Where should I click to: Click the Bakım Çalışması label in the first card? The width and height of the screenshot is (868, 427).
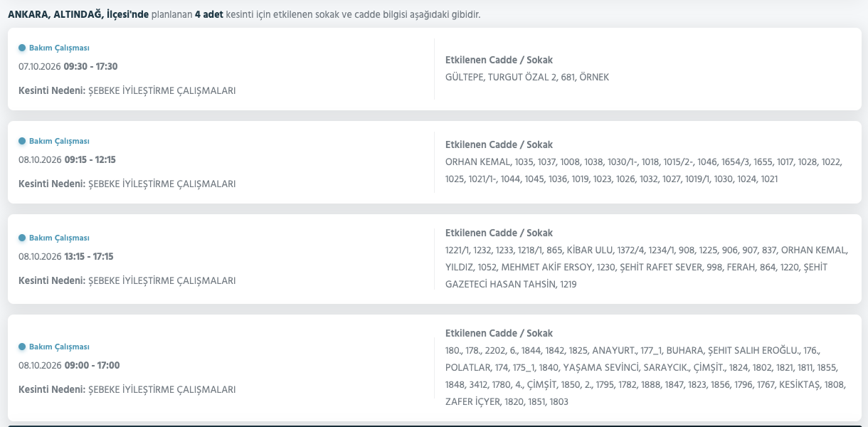pyautogui.click(x=59, y=48)
